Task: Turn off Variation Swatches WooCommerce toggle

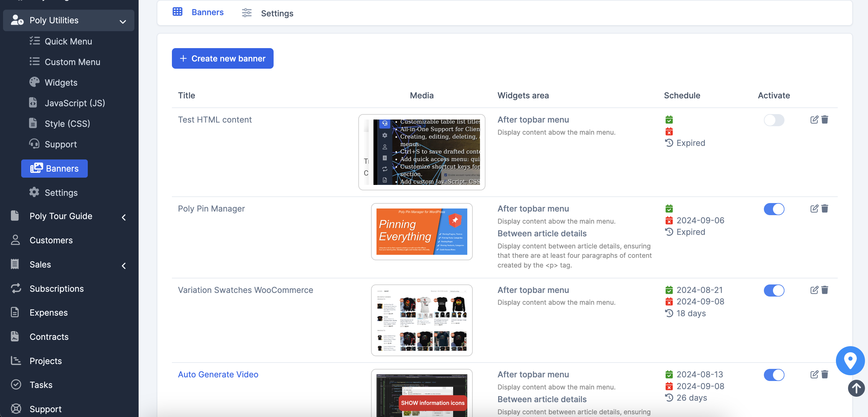Action: tap(774, 290)
